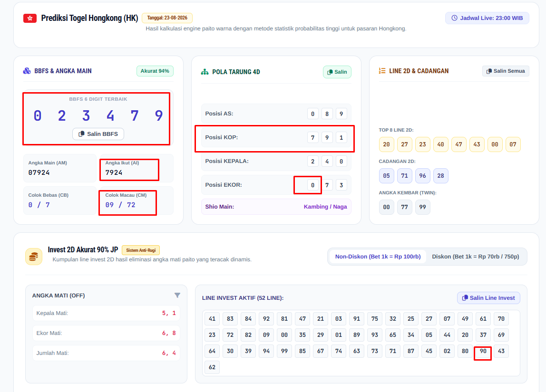Click Salin Semua button
Screen dimensions: 546x392
[x=506, y=71]
